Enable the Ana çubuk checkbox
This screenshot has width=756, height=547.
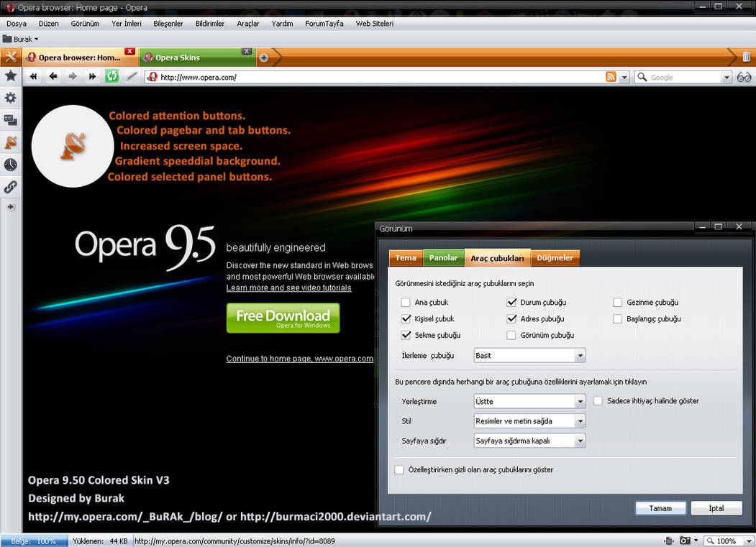pyautogui.click(x=406, y=302)
